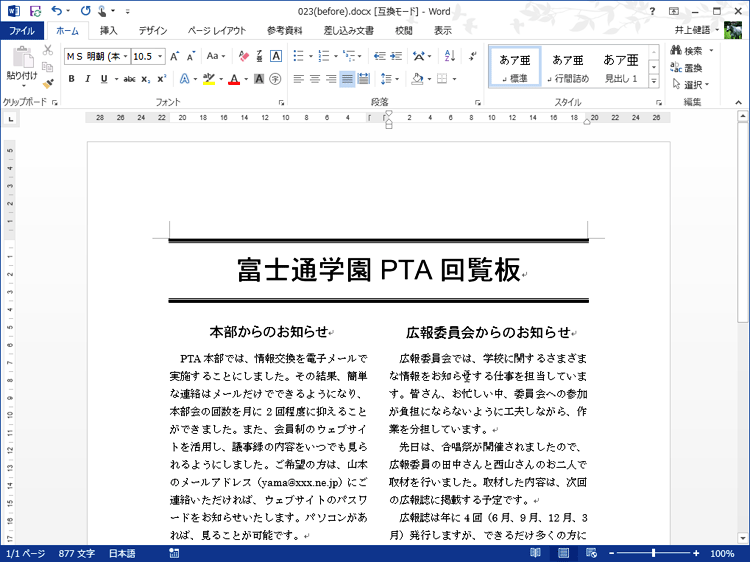Apply the 標準 style
The image size is (750, 562).
pos(515,67)
